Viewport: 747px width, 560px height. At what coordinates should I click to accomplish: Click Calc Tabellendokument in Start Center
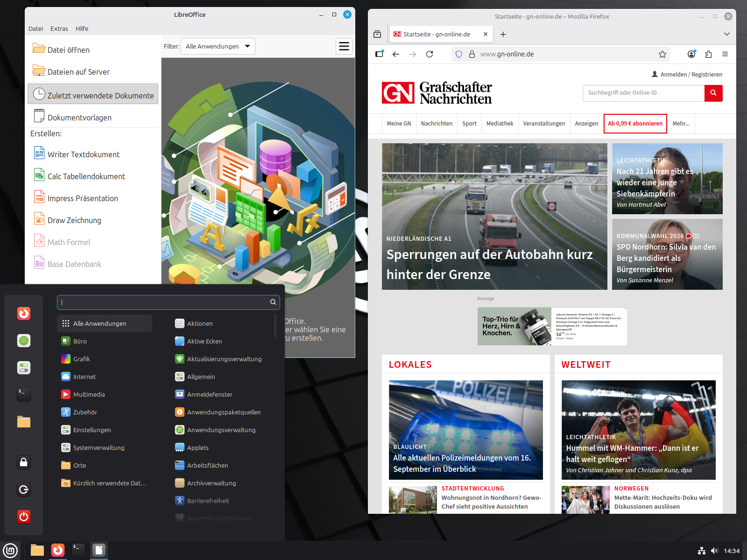[93, 176]
